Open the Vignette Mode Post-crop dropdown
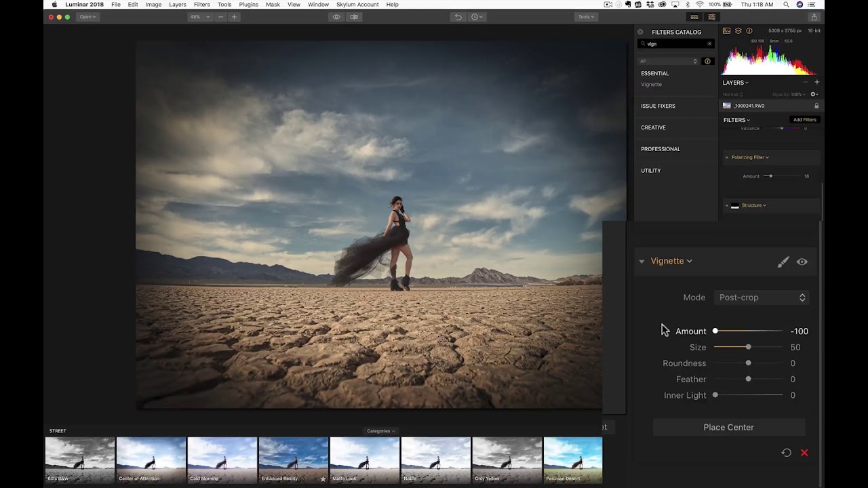 point(761,298)
